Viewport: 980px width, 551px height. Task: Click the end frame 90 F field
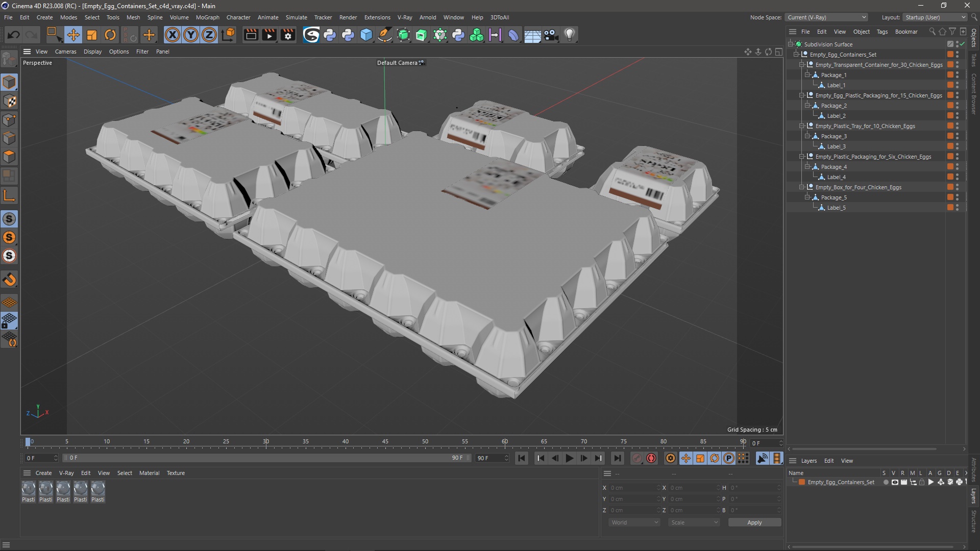tap(492, 458)
